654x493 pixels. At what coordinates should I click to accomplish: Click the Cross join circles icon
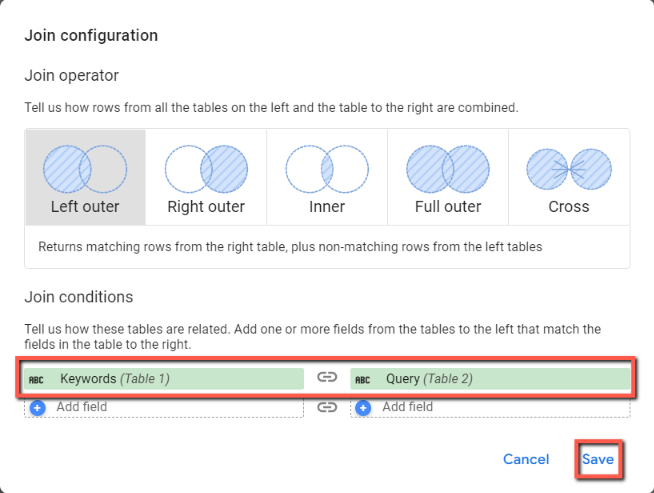[569, 169]
